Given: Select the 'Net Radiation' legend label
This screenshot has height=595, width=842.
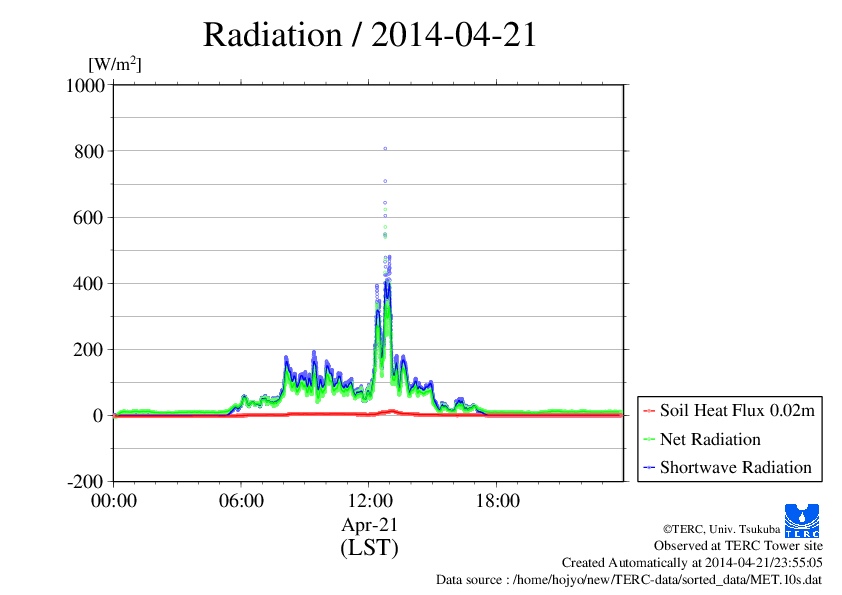Looking at the screenshot, I should 710,439.
